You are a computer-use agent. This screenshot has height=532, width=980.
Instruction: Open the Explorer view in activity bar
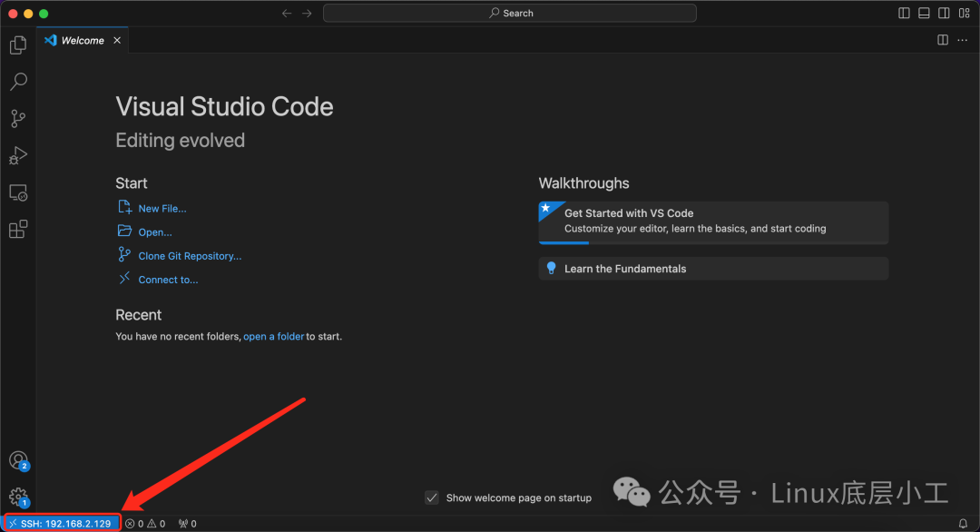tap(18, 45)
